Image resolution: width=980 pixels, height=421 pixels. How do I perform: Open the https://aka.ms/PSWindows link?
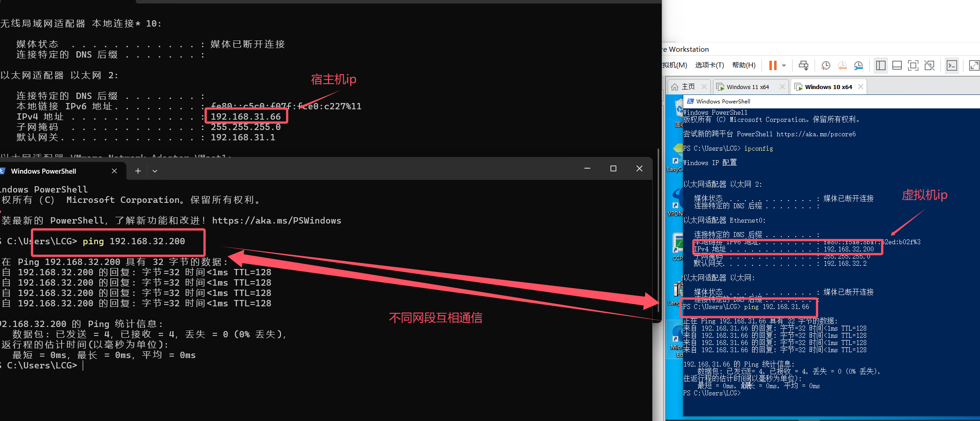[276, 221]
